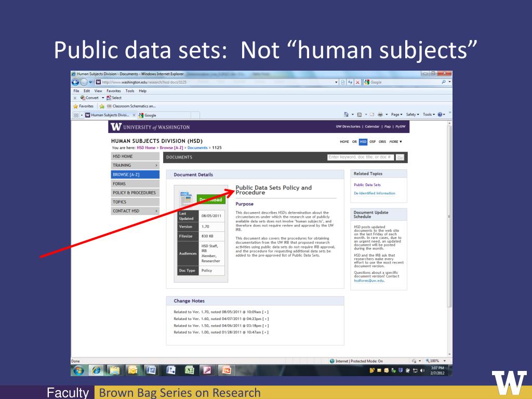The width and height of the screenshot is (532, 399).
Task: Click the Windows Start orb
Action: click(x=78, y=370)
